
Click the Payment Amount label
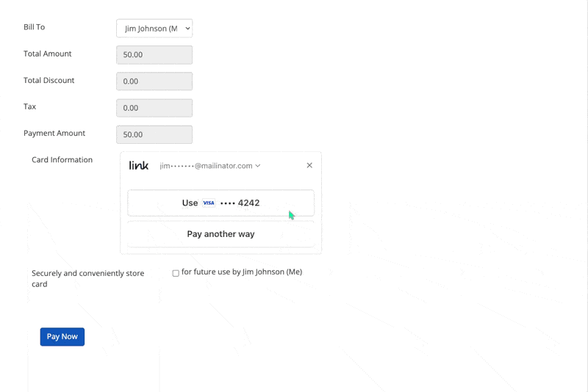[54, 134]
